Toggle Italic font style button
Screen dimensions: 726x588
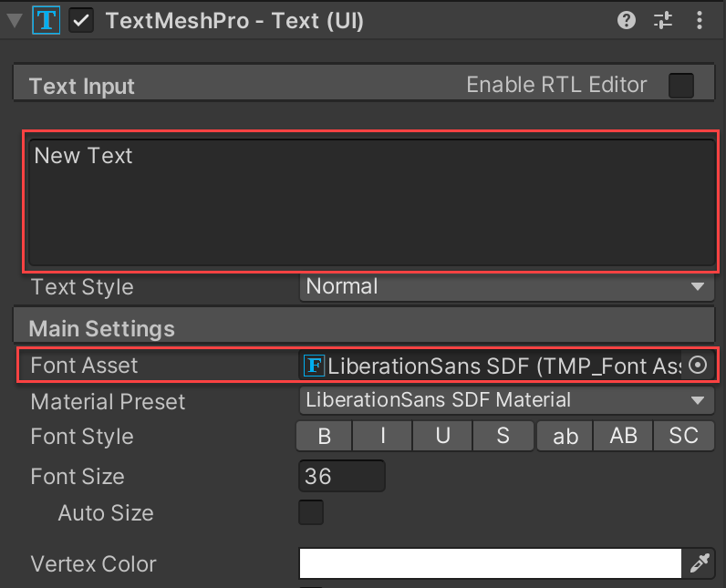(383, 437)
